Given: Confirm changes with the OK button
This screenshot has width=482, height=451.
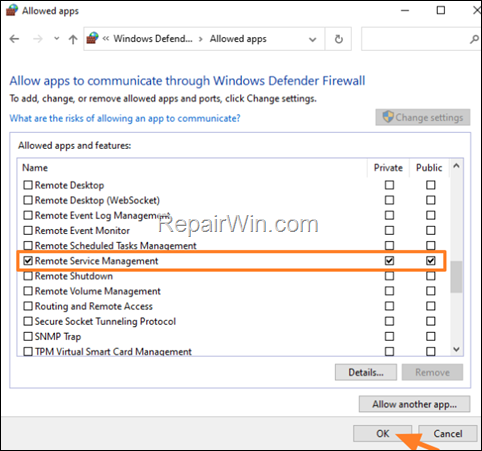Looking at the screenshot, I should (383, 433).
